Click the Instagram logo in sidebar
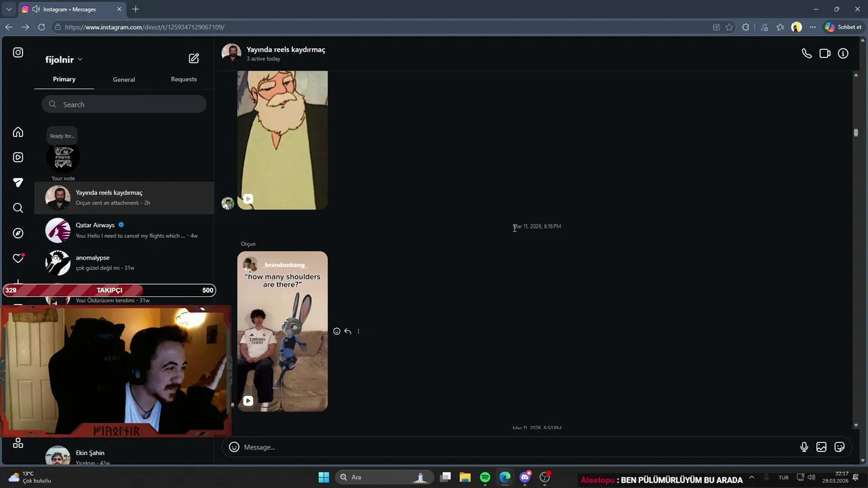868x488 pixels. click(x=18, y=52)
